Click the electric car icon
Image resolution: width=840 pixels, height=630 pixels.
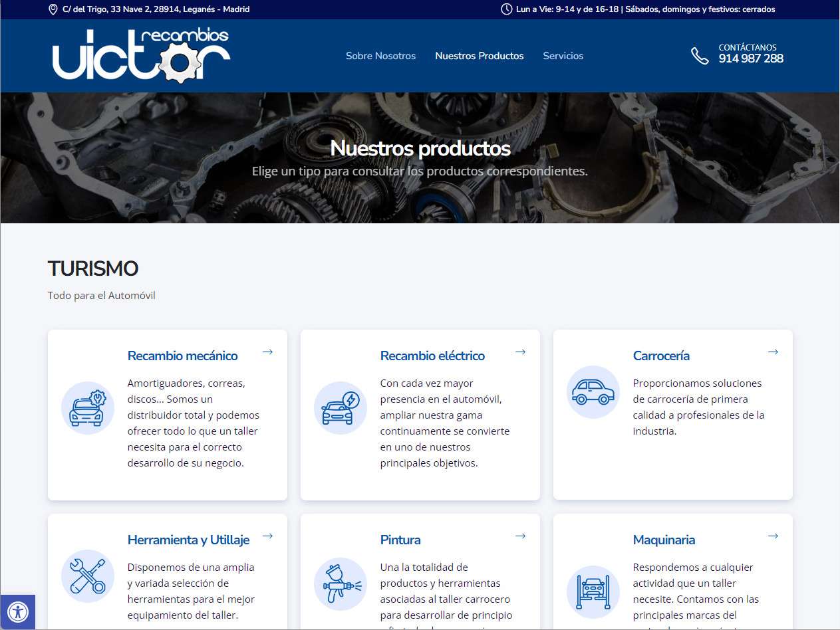[x=340, y=407]
